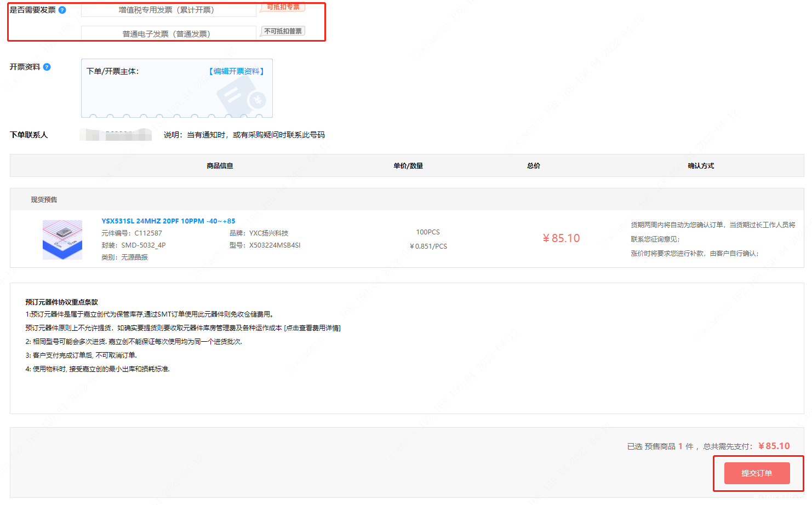Click the 确认方式 column header
812x505 pixels.
coord(701,166)
